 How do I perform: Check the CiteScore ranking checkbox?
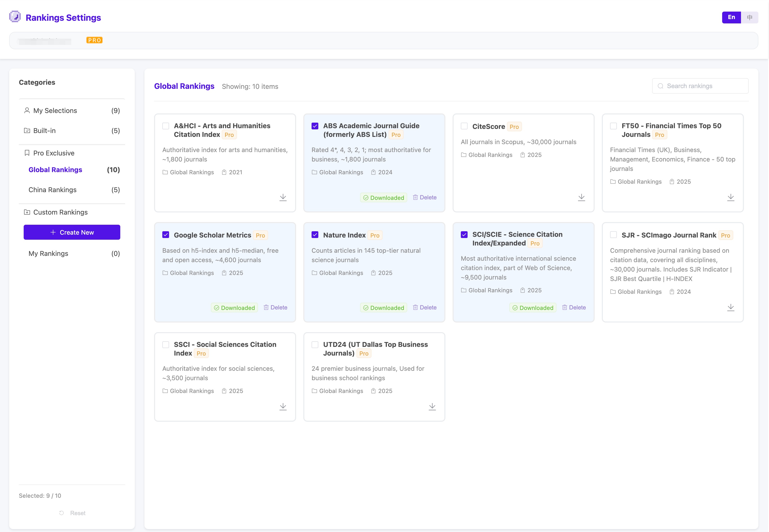(464, 126)
